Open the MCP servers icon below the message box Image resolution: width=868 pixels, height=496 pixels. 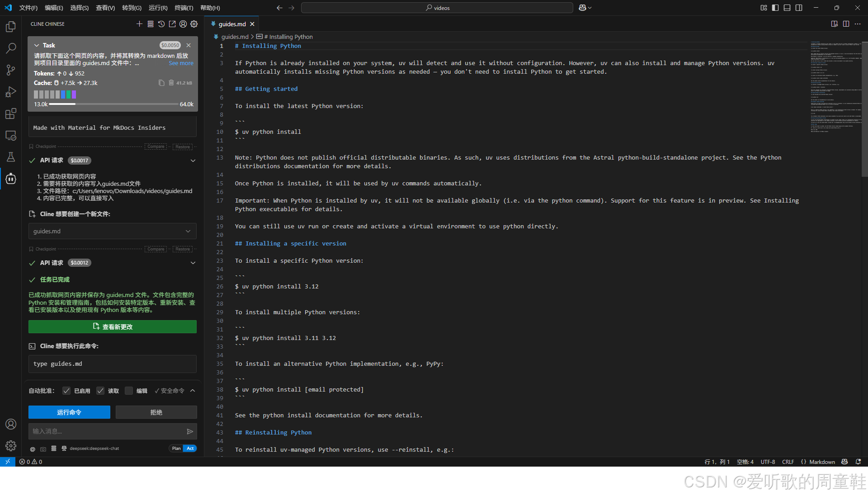53,449
